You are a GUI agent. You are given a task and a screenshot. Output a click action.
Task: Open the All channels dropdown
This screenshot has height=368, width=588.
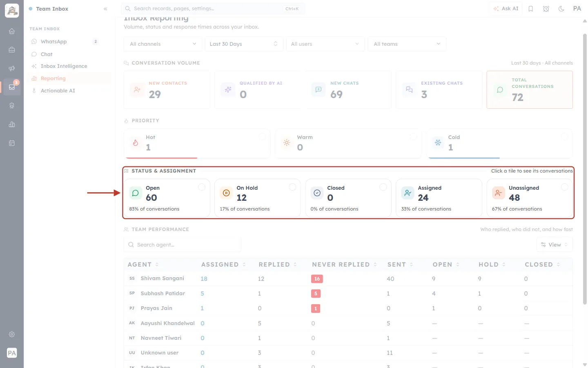tap(163, 44)
